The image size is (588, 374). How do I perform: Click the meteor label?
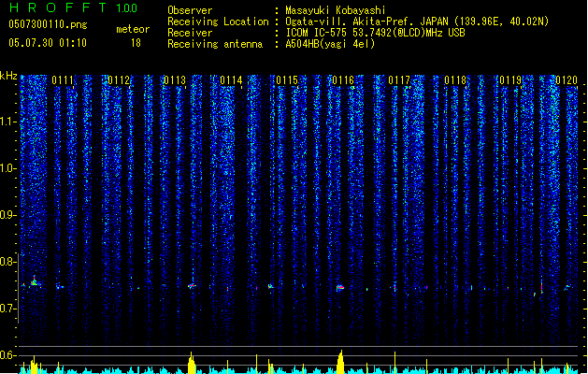point(133,29)
